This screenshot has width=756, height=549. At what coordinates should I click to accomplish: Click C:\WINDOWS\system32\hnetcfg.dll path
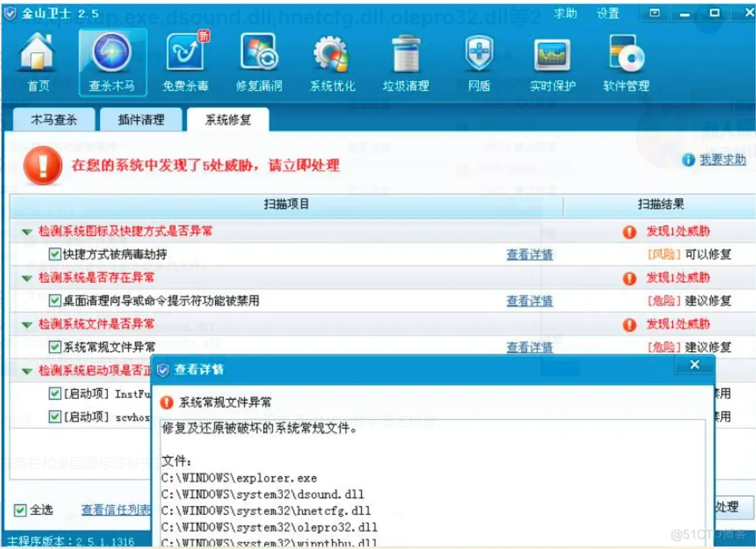[x=266, y=511]
